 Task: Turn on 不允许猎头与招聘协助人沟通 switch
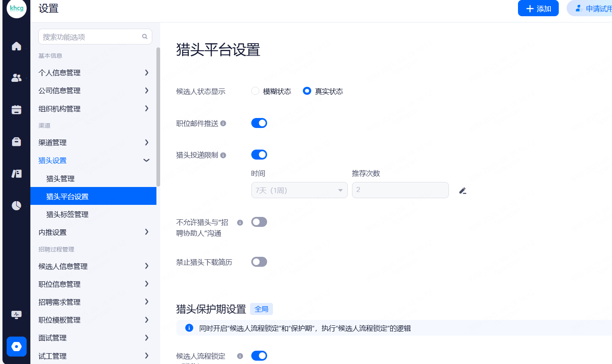[259, 222]
